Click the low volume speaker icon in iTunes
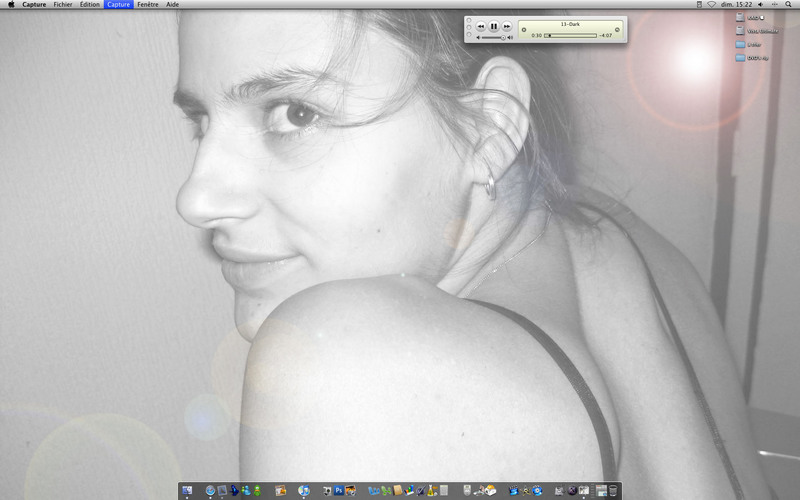The width and height of the screenshot is (800, 500). (x=478, y=37)
